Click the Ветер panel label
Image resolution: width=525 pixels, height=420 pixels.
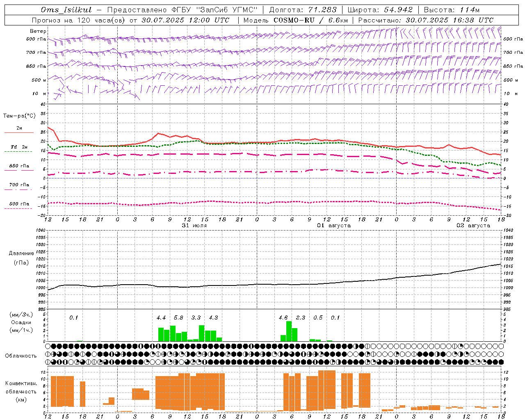click(38, 31)
